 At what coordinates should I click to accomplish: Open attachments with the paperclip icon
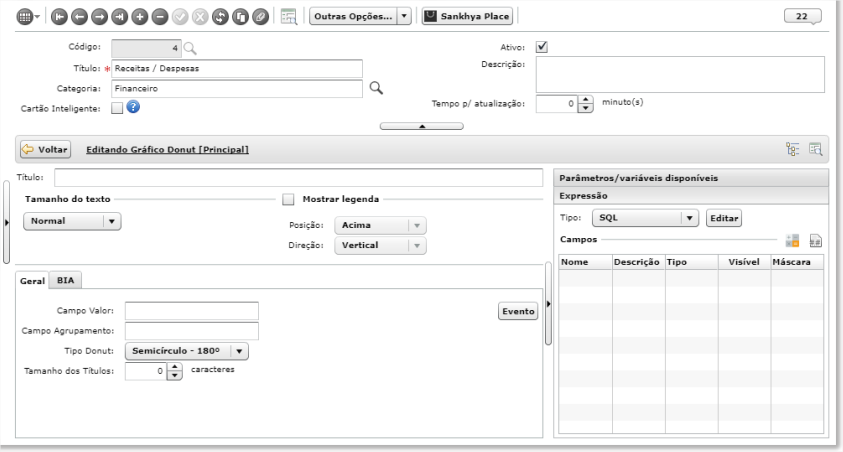click(x=261, y=17)
